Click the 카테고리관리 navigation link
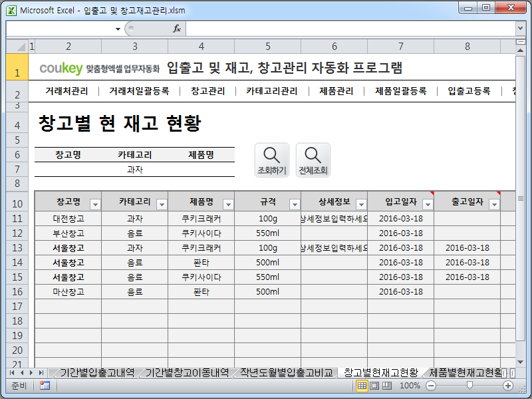The height and width of the screenshot is (399, 532). click(x=272, y=91)
